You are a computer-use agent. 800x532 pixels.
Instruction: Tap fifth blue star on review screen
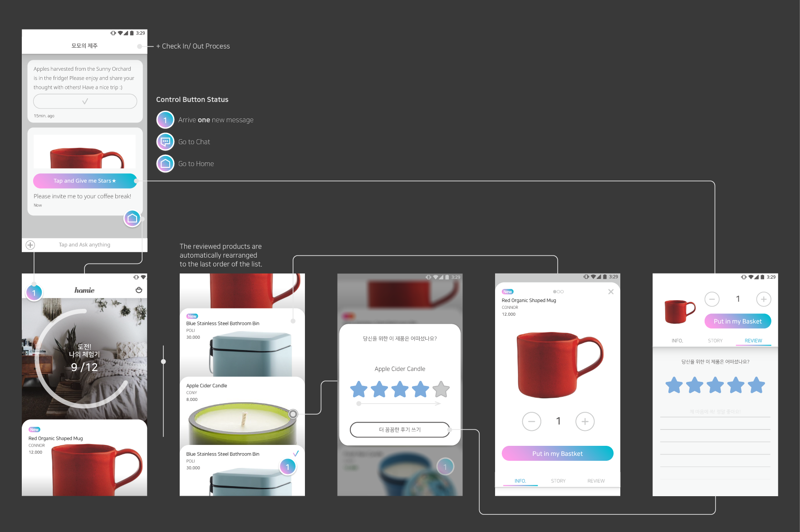[756, 385]
